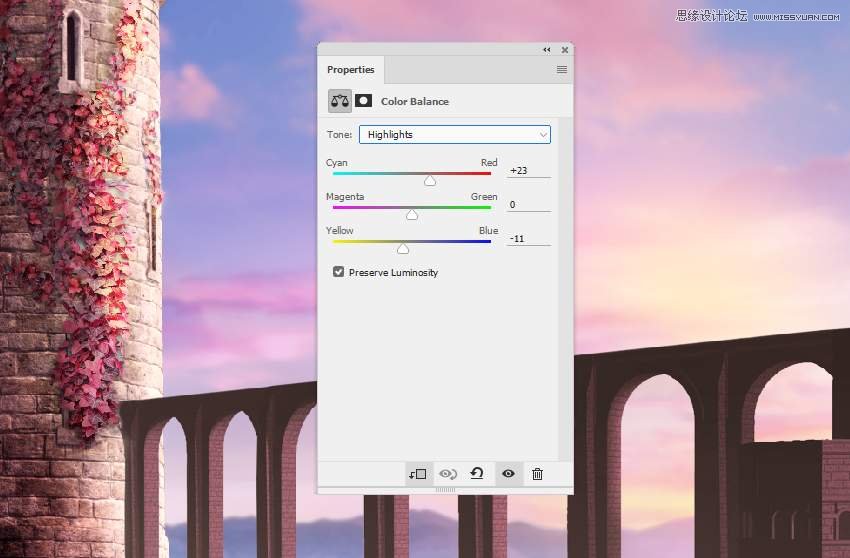Click the Blue label
The height and width of the screenshot is (558, 850).
[x=488, y=230]
